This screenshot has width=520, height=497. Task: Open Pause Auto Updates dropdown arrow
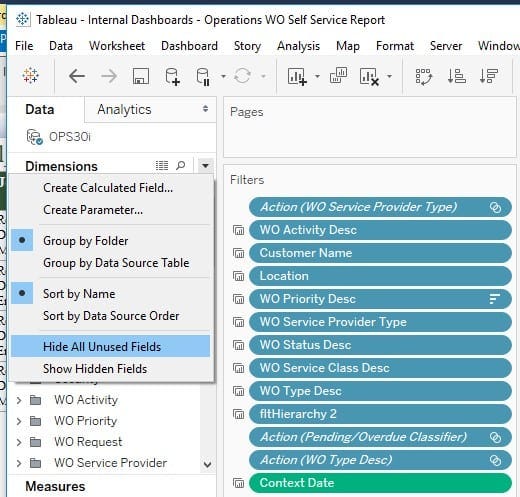click(223, 76)
